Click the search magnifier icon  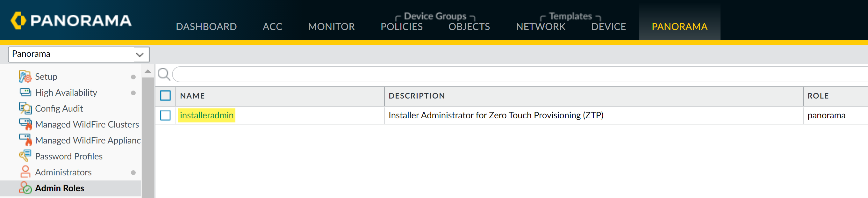tap(164, 74)
